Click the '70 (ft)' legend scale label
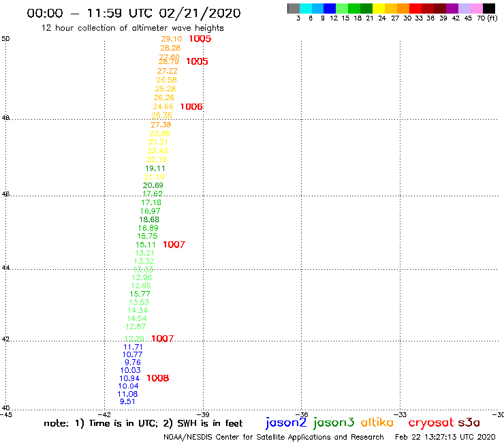 pos(487,18)
